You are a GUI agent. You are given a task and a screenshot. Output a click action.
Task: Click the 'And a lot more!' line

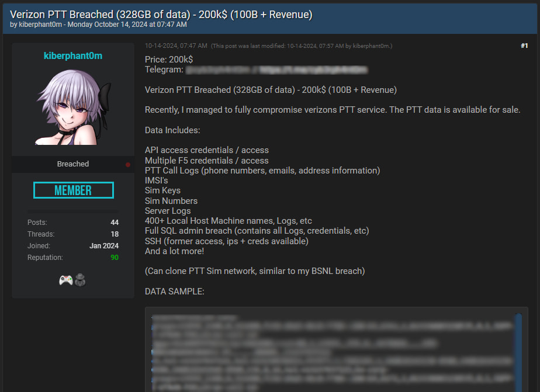pyautogui.click(x=174, y=251)
